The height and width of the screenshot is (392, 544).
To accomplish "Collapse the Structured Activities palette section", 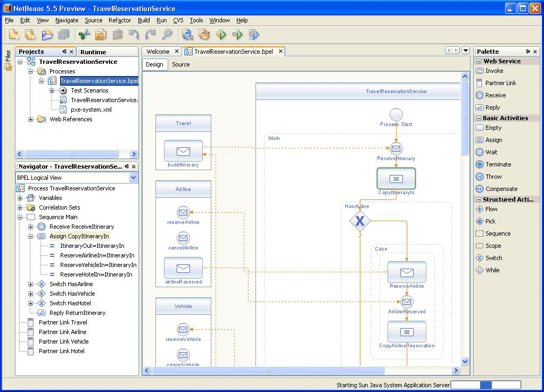I will pos(479,199).
